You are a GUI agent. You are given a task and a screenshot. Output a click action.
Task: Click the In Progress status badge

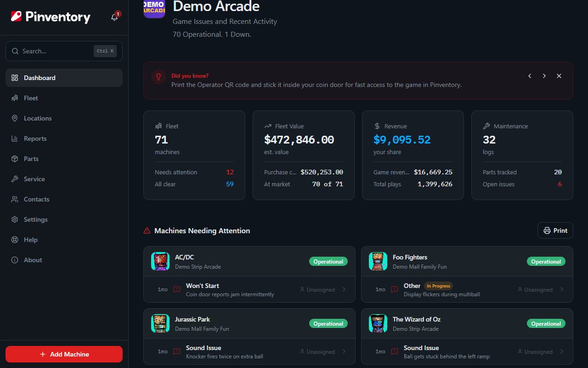[438, 286]
